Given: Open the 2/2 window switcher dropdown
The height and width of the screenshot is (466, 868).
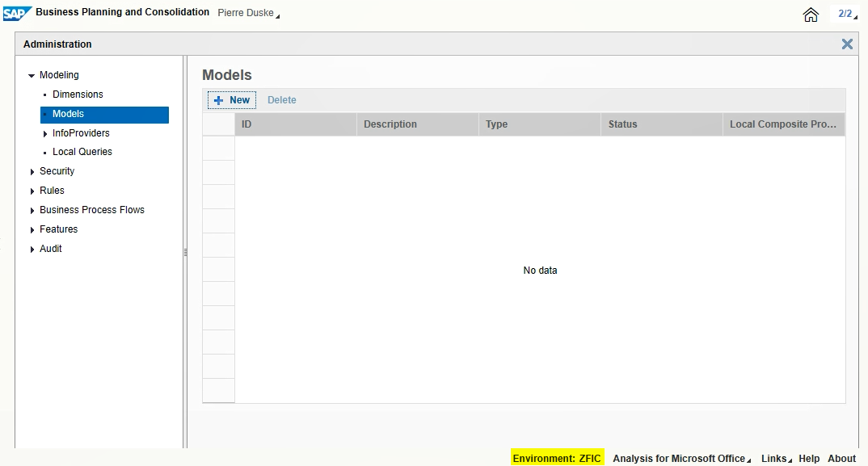Looking at the screenshot, I should 846,14.
